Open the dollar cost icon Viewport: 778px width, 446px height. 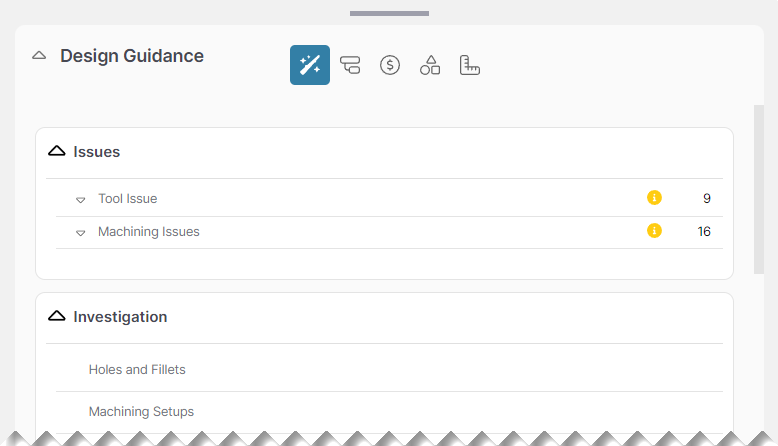pyautogui.click(x=390, y=66)
